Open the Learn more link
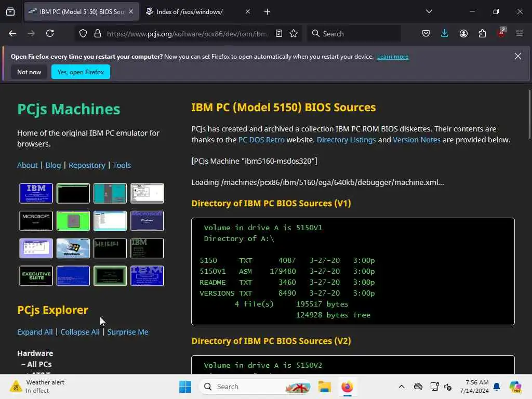The height and width of the screenshot is (399, 532). point(393,57)
